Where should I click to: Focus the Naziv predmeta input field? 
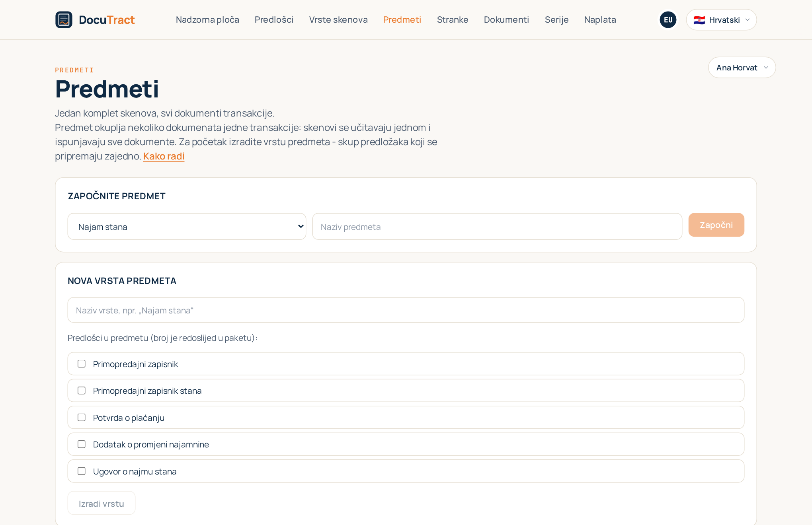click(x=497, y=226)
